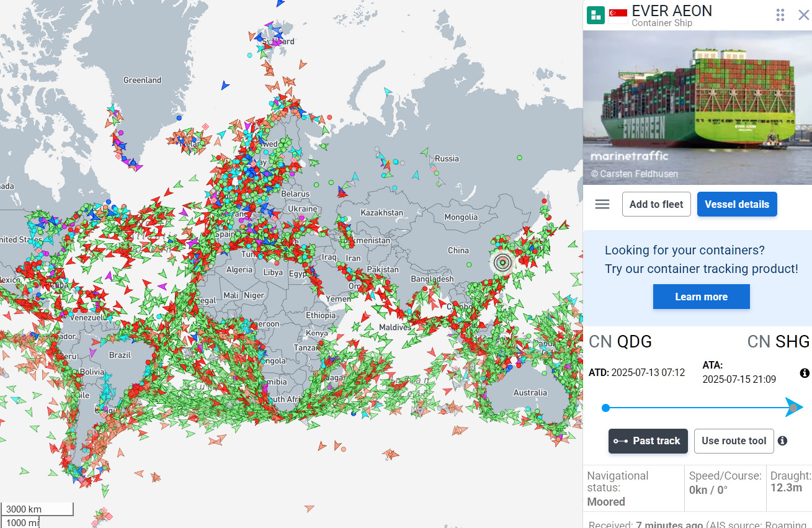Close the EVER AEON vessel panel
The width and height of the screenshot is (812, 528).
pos(803,15)
